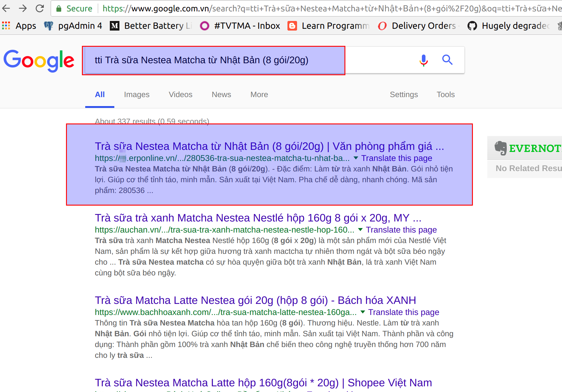562x392 pixels.
Task: Click the blue magnifier search button
Action: pyautogui.click(x=447, y=60)
